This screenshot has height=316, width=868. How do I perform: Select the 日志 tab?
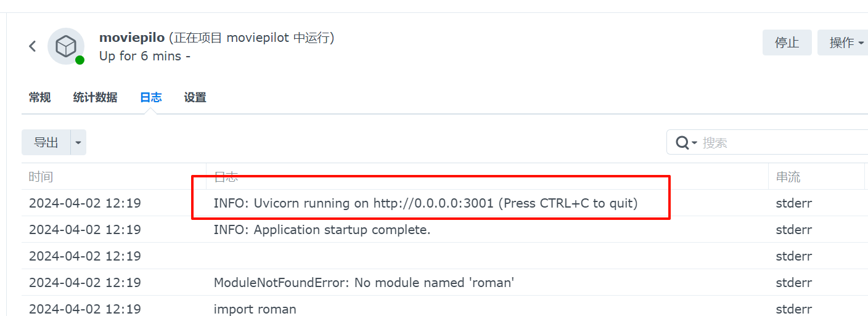pyautogui.click(x=150, y=97)
